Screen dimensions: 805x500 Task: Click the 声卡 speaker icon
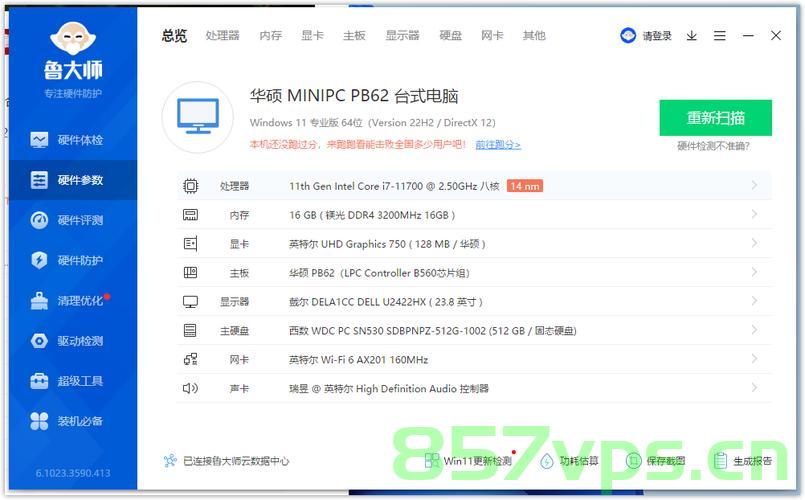pos(190,388)
